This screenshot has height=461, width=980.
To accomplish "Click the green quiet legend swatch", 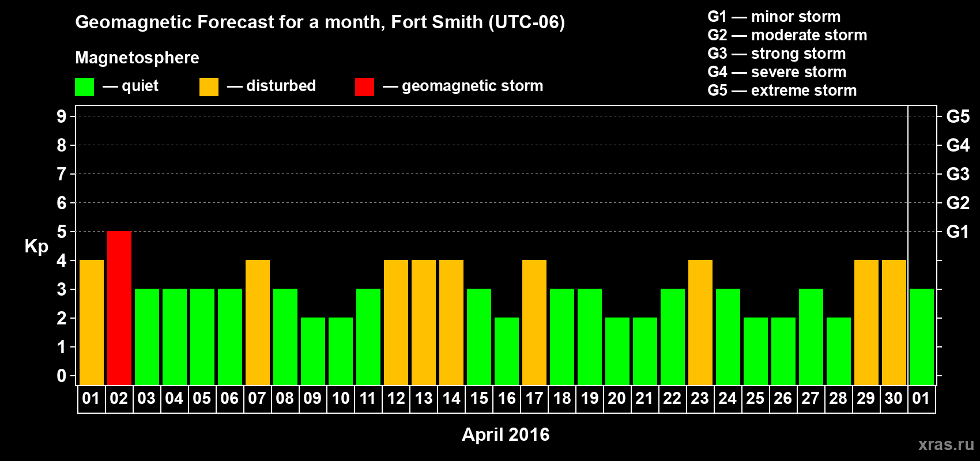I will (84, 87).
